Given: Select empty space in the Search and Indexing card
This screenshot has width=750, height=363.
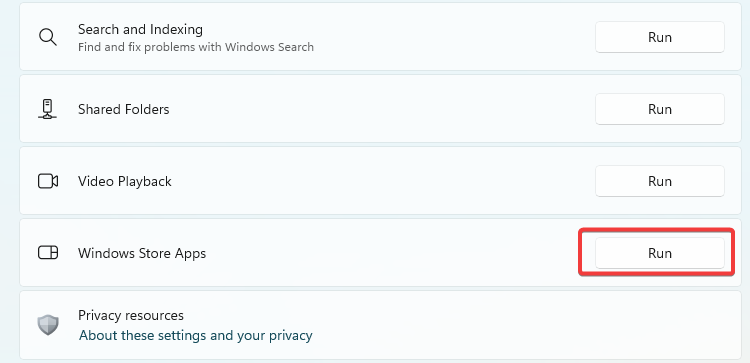Looking at the screenshot, I should pyautogui.click(x=454, y=37).
